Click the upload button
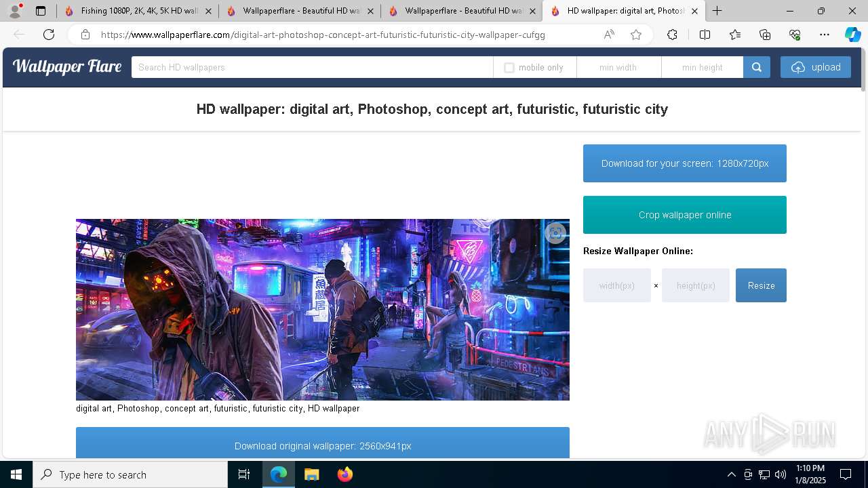Image resolution: width=868 pixels, height=488 pixels. (x=816, y=67)
